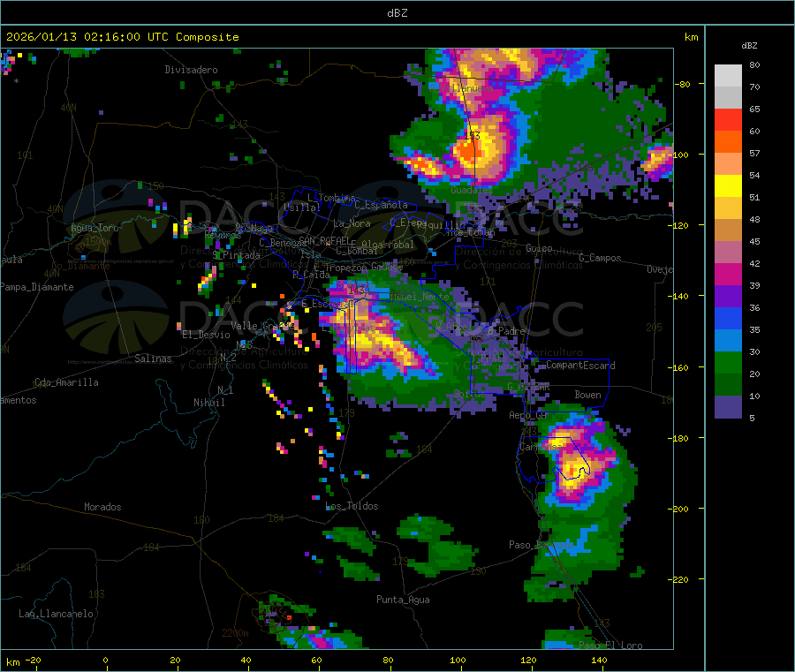Click the Nihuil map label

coord(208,403)
